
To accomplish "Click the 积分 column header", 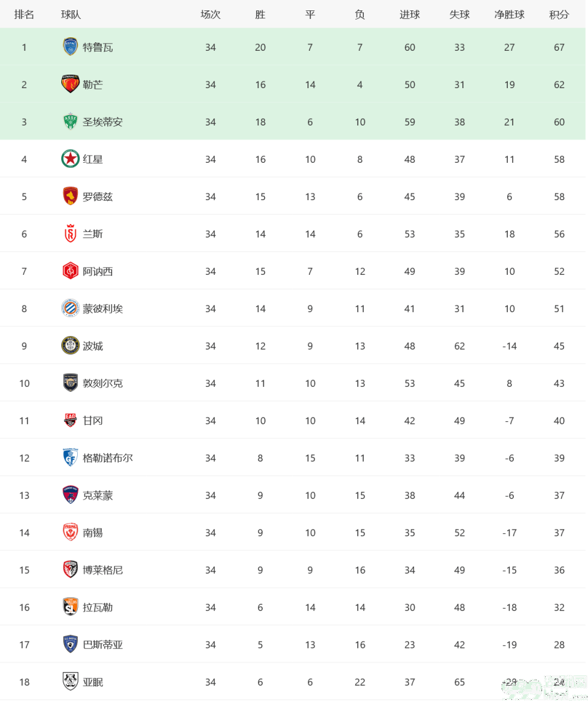I will [559, 15].
